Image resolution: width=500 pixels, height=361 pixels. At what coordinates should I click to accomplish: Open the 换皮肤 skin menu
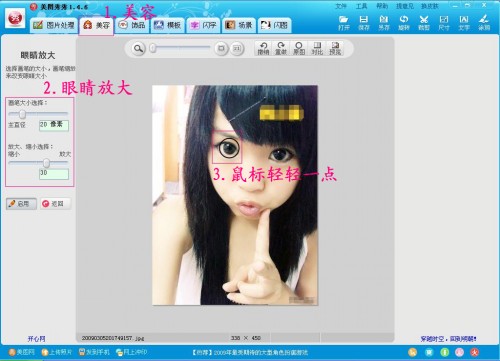pos(430,6)
